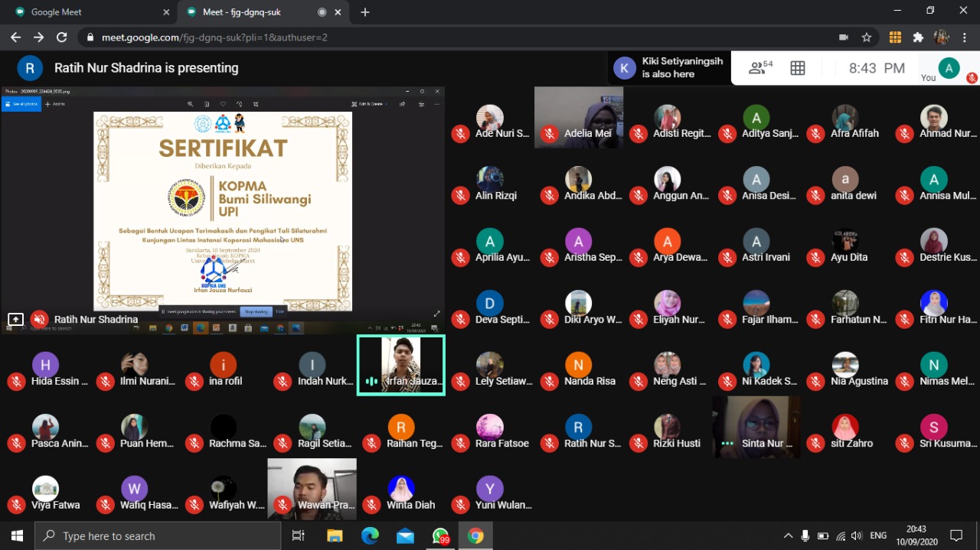980x550 pixels.
Task: Toggle Ratih Nur Shadrina's presentation mute icon
Action: tap(39, 319)
